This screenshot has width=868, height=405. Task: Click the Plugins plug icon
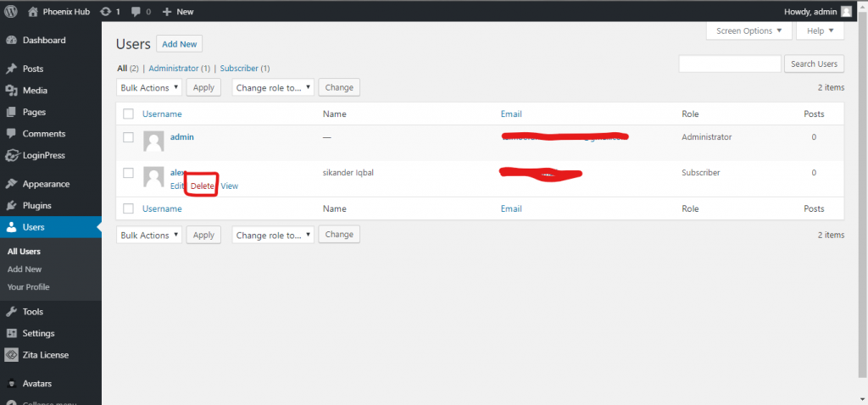point(11,206)
